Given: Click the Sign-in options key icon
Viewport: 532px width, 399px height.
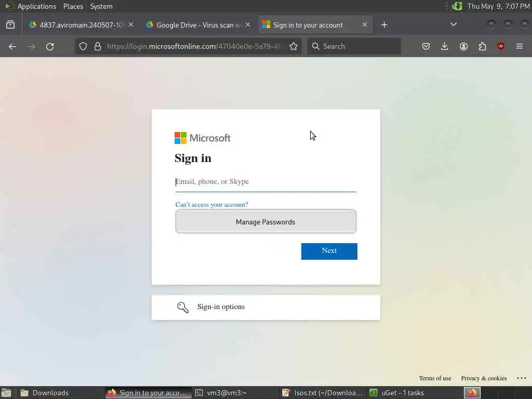Looking at the screenshot, I should (182, 308).
